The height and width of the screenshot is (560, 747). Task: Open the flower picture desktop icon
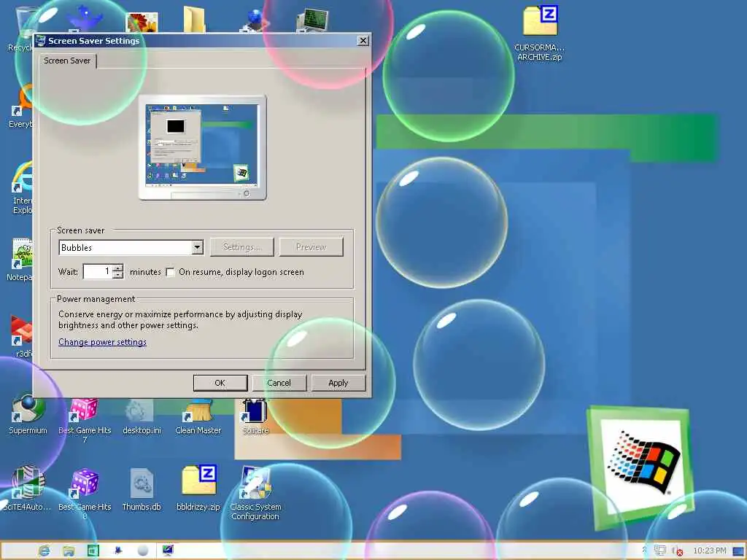(x=142, y=22)
